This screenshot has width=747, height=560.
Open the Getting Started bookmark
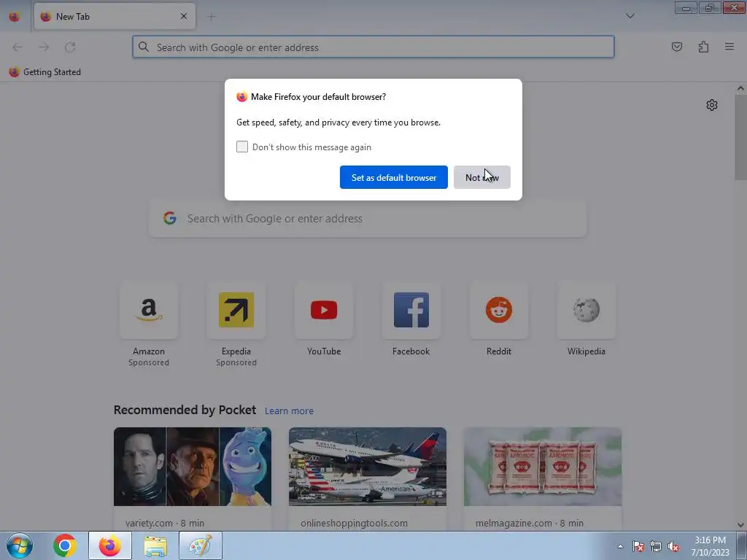[x=44, y=72]
